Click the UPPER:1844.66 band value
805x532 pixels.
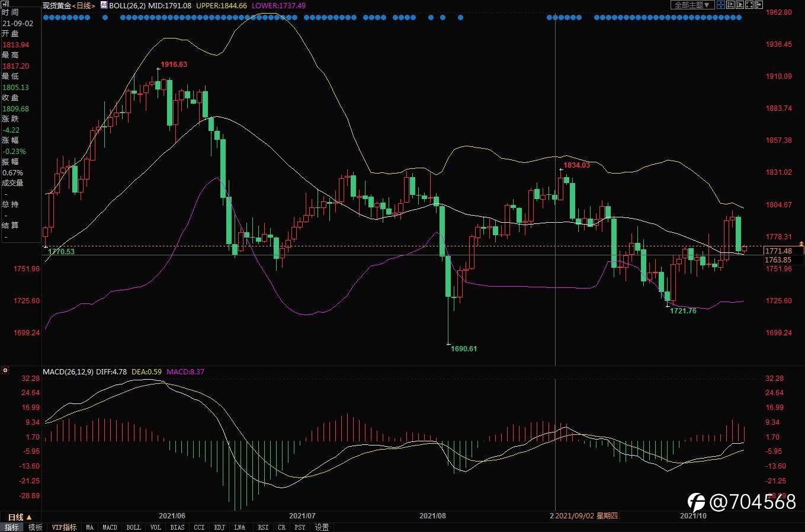(x=221, y=5)
